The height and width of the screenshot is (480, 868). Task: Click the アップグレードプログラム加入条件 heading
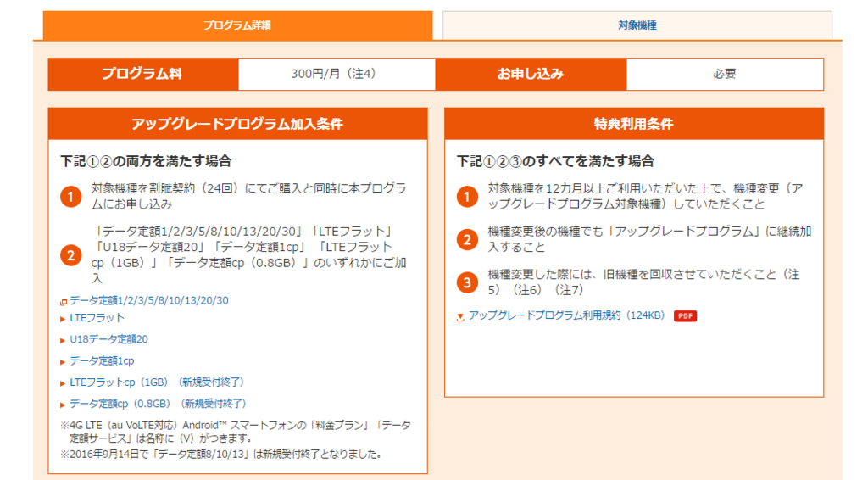click(x=237, y=124)
